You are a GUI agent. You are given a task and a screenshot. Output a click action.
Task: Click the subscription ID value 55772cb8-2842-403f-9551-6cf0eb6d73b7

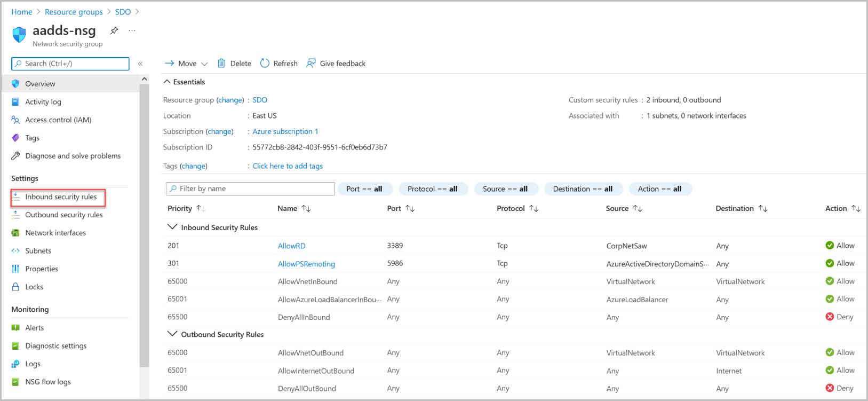click(320, 147)
